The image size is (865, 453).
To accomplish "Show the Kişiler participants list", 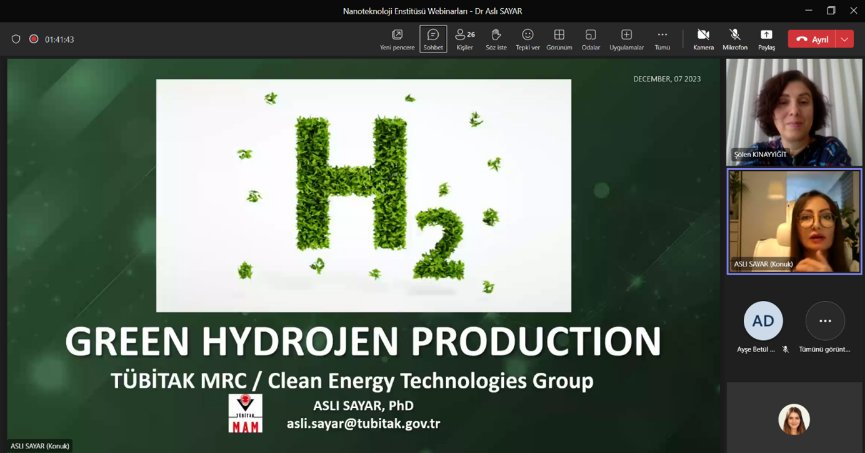I will click(x=464, y=38).
